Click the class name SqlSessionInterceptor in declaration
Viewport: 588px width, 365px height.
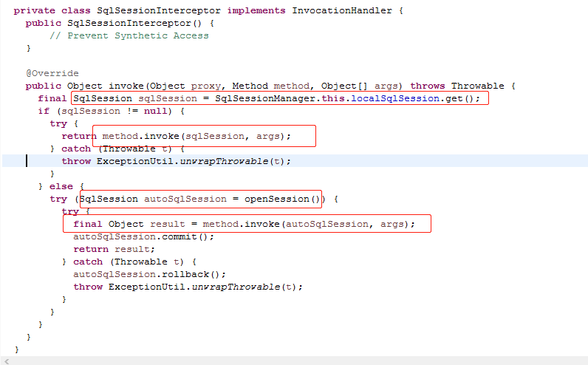tap(159, 10)
